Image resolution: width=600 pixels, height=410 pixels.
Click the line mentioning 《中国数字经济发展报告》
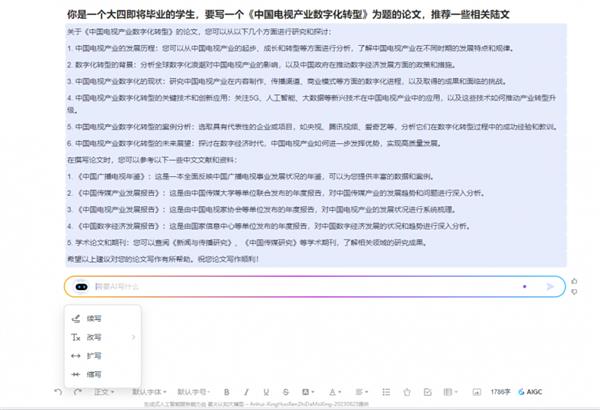tap(269, 226)
